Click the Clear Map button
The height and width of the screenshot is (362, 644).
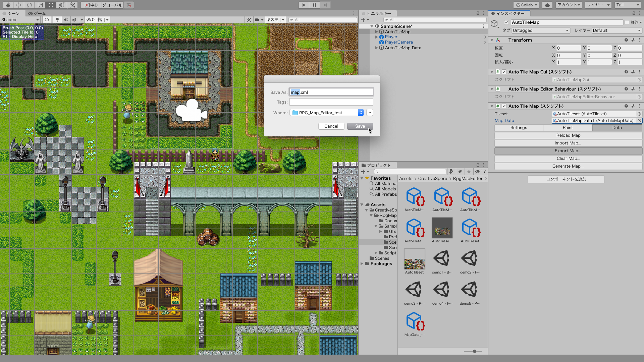tap(568, 159)
